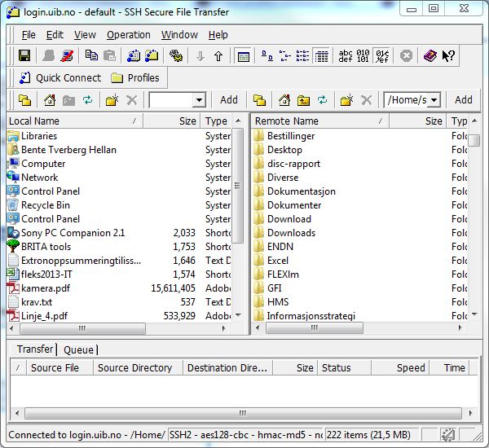This screenshot has height=448, width=489.
Task: Switch to Details view icon
Action: point(321,56)
